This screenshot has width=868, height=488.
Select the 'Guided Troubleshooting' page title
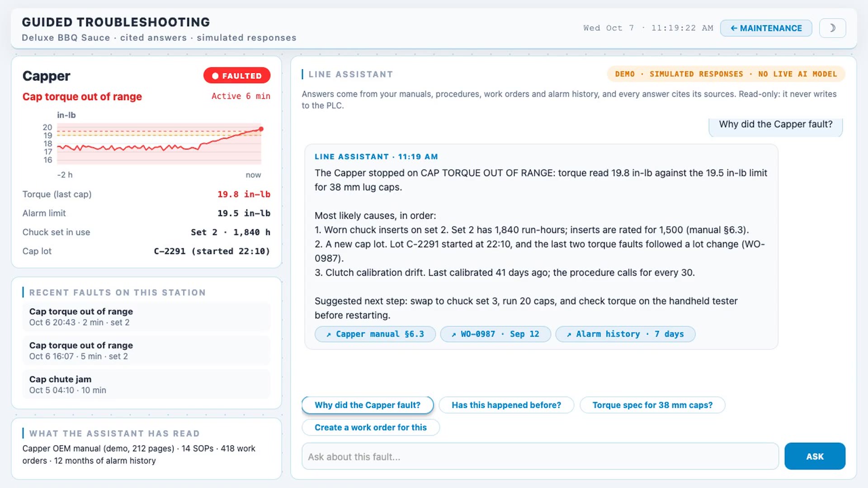pos(116,22)
